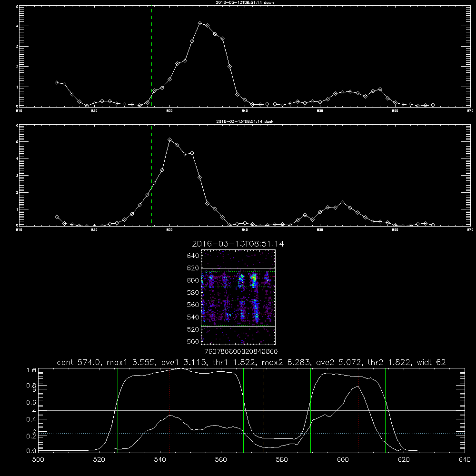Click axis label 580 on bottom plot
The image size is (476, 476).
pos(282,460)
